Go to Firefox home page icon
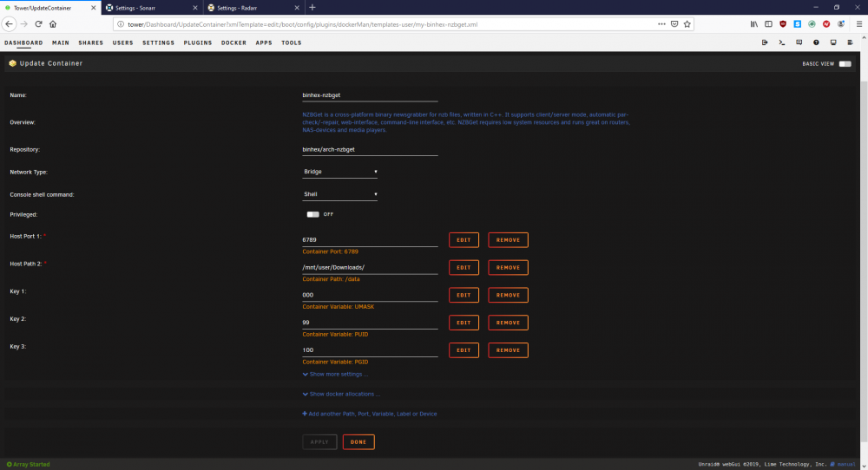Viewport: 868px width, 470px height. [53, 24]
